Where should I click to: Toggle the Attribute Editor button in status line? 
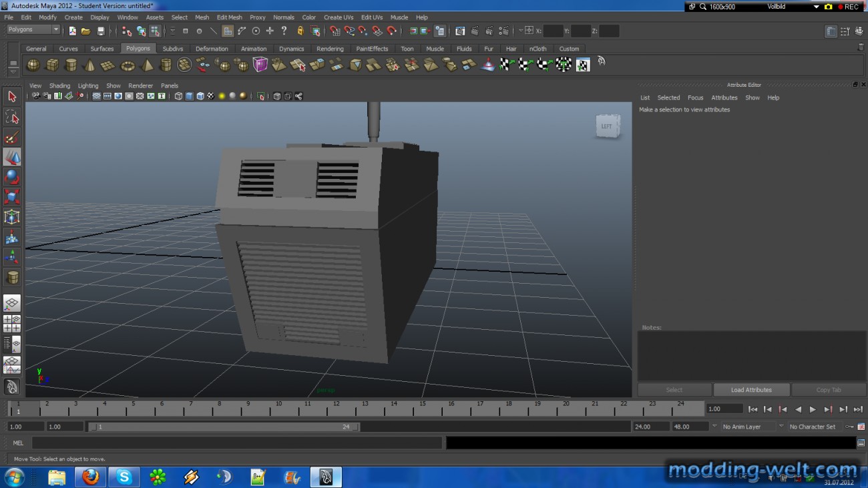[x=831, y=31]
